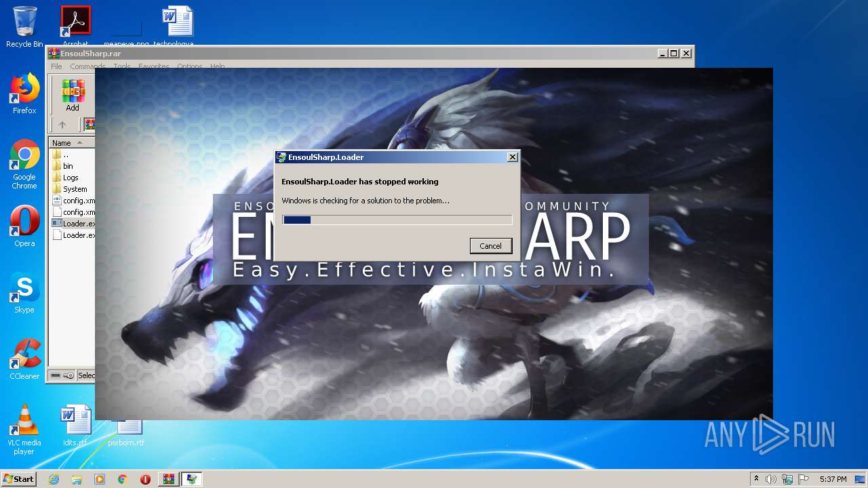Open the Tools menu in WinRAR
Image resolution: width=868 pixels, height=488 pixels.
click(122, 66)
